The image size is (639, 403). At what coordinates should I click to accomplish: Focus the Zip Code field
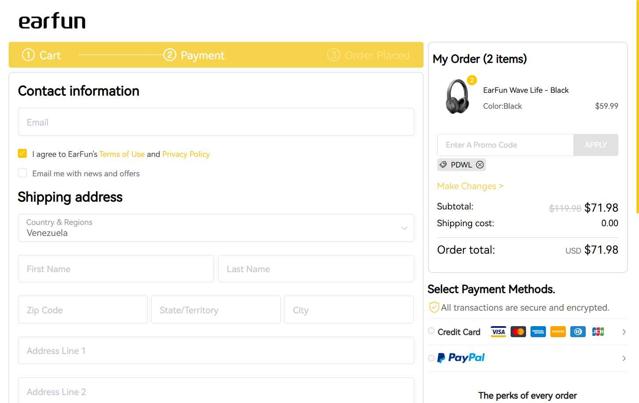pyautogui.click(x=83, y=310)
